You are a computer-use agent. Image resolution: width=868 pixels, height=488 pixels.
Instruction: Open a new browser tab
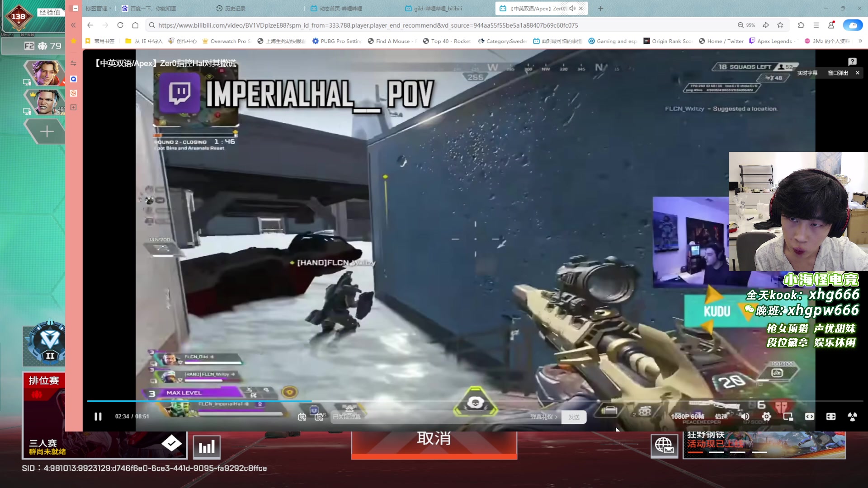601,8
